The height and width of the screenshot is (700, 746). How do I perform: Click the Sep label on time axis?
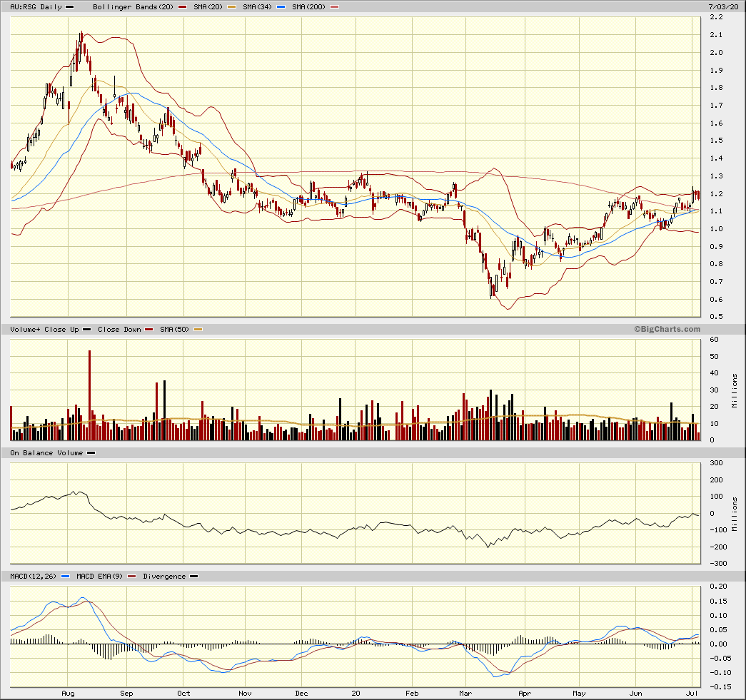tap(126, 694)
